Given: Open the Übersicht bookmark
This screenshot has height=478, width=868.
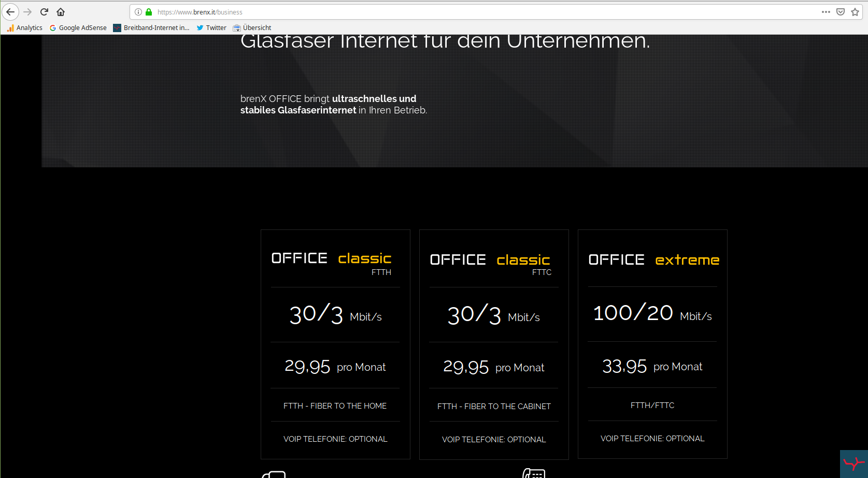Looking at the screenshot, I should (x=252, y=28).
